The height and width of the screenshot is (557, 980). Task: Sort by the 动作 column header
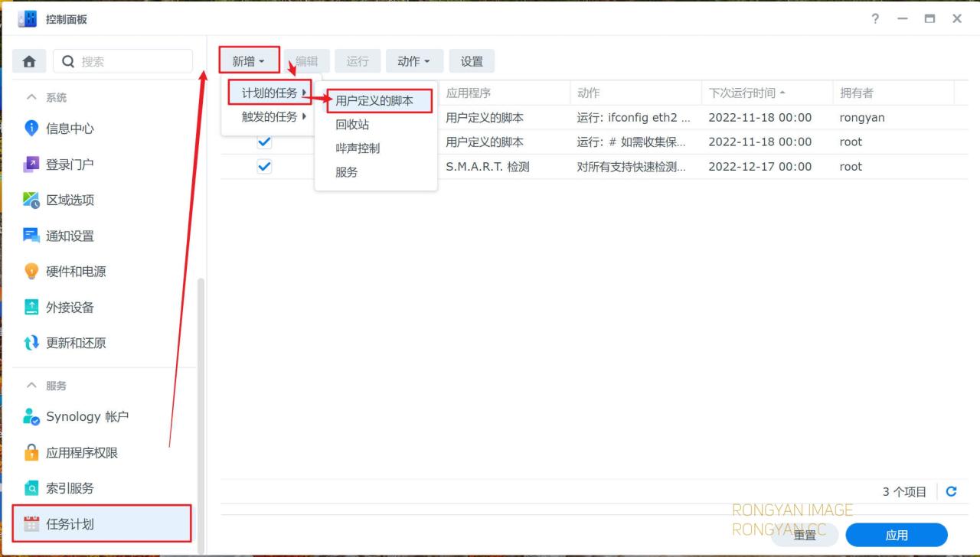click(x=635, y=93)
